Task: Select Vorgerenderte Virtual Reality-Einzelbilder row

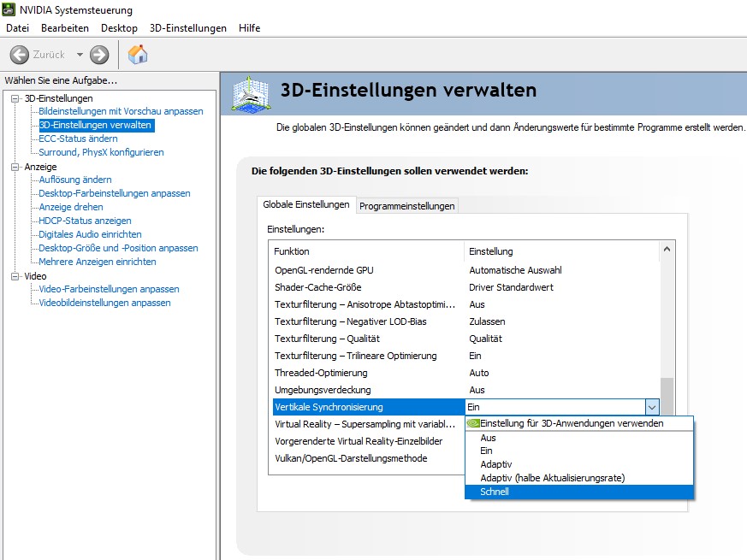Action: [369, 441]
